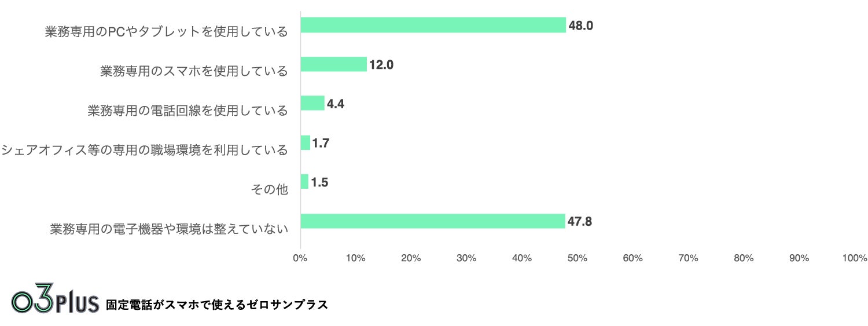Click the 47.8 data value label
Image resolution: width=868 pixels, height=326 pixels.
(579, 222)
